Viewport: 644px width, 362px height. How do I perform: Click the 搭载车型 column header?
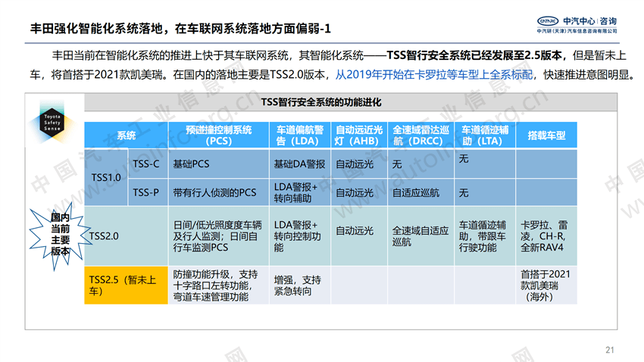pyautogui.click(x=546, y=135)
